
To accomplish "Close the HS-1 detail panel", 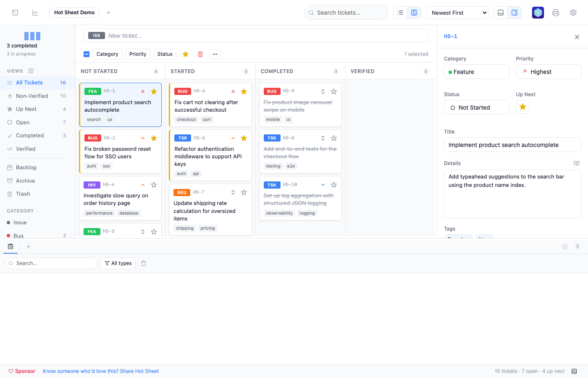I will (x=577, y=37).
